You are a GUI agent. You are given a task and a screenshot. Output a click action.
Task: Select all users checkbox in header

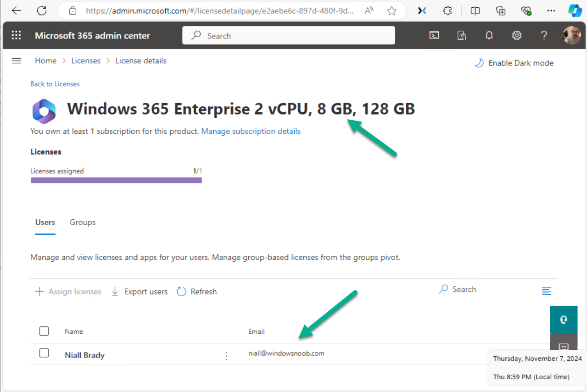click(x=44, y=331)
